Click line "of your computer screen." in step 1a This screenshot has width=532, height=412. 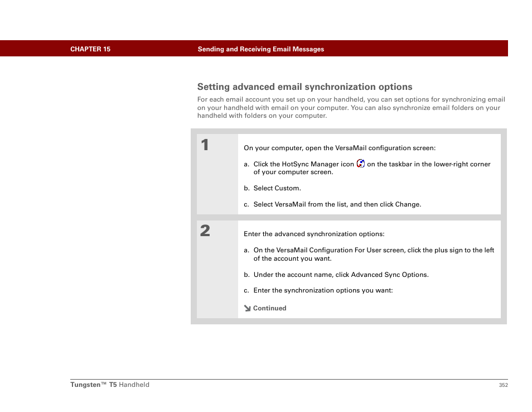point(293,172)
